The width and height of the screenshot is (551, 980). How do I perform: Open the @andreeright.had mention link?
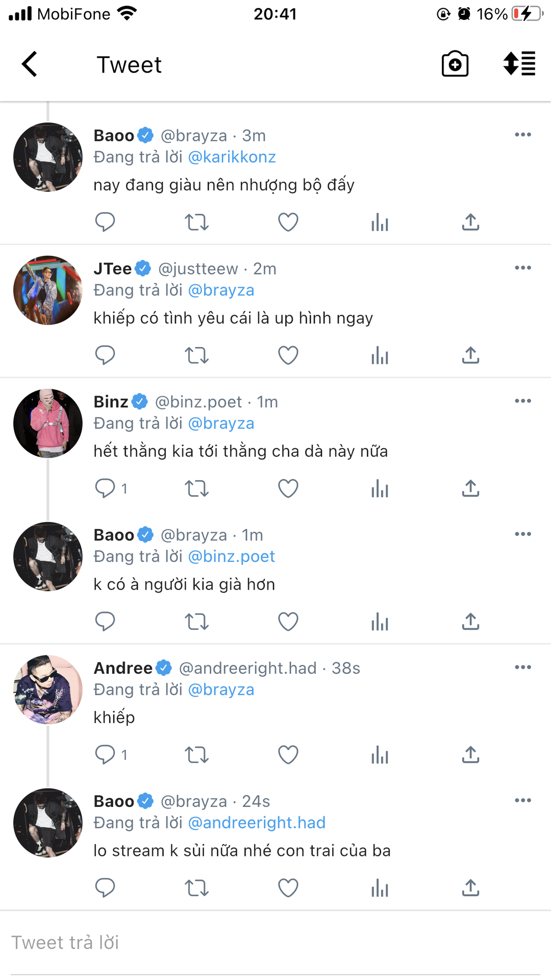point(257,823)
